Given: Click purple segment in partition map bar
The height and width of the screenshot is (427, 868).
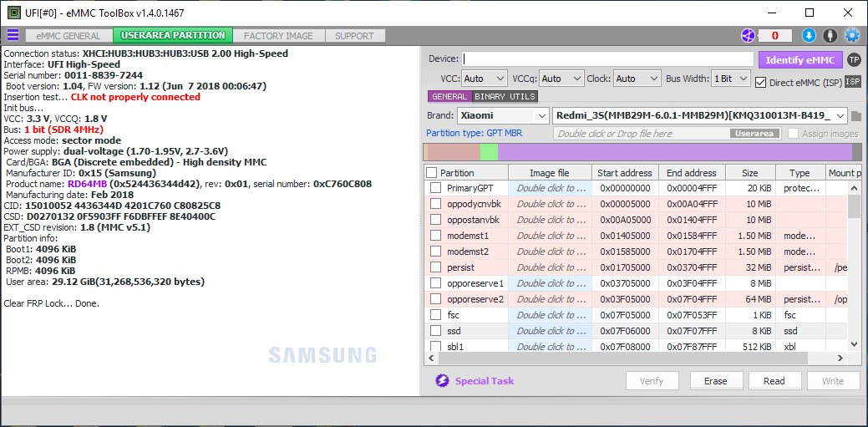Looking at the screenshot, I should click(675, 152).
